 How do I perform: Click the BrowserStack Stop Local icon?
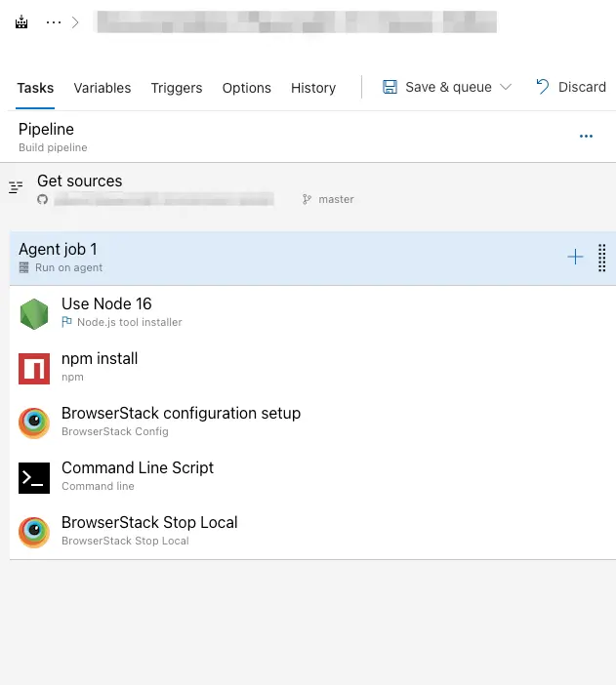click(x=34, y=533)
